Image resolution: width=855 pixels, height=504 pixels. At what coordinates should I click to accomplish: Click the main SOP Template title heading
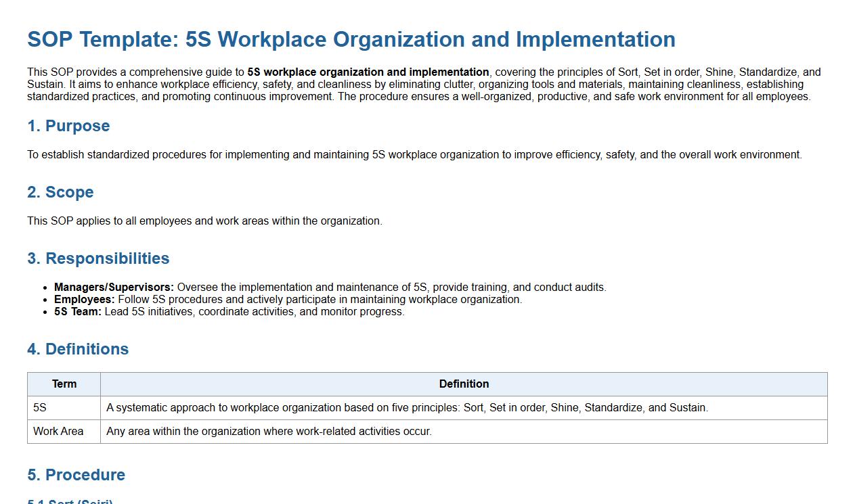tap(351, 39)
